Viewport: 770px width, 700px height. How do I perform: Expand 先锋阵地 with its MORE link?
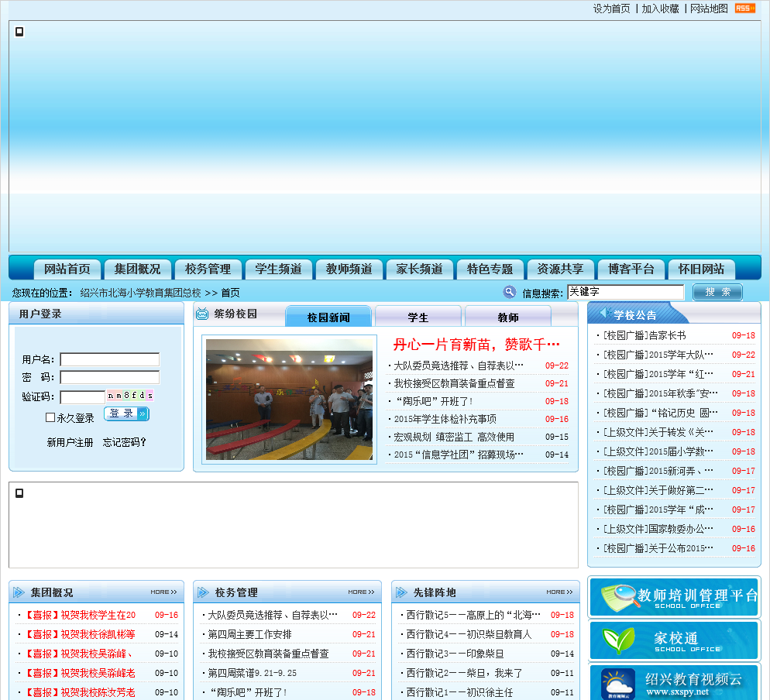[559, 592]
